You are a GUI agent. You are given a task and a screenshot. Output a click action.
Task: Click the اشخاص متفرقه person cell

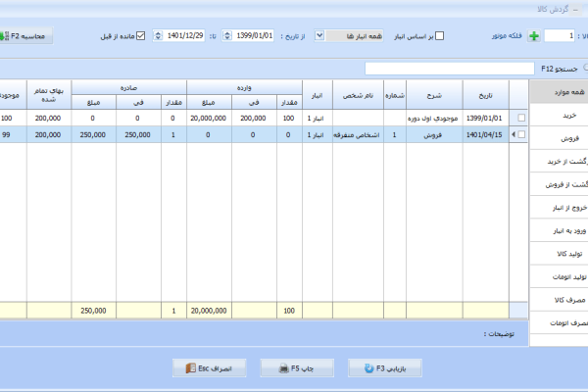[358, 134]
